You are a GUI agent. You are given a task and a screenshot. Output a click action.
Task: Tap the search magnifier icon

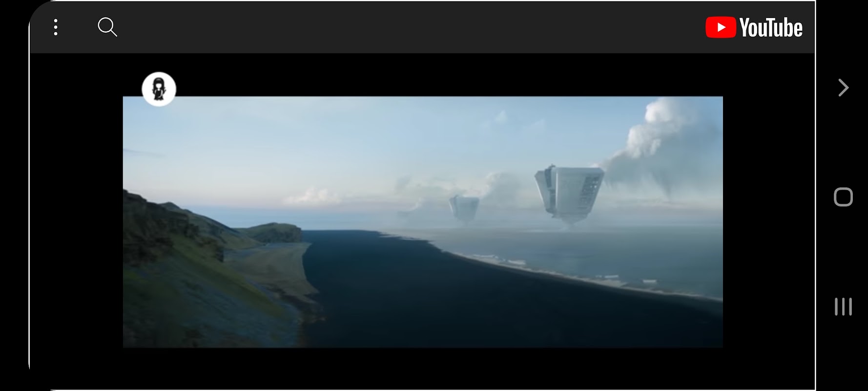point(107,27)
